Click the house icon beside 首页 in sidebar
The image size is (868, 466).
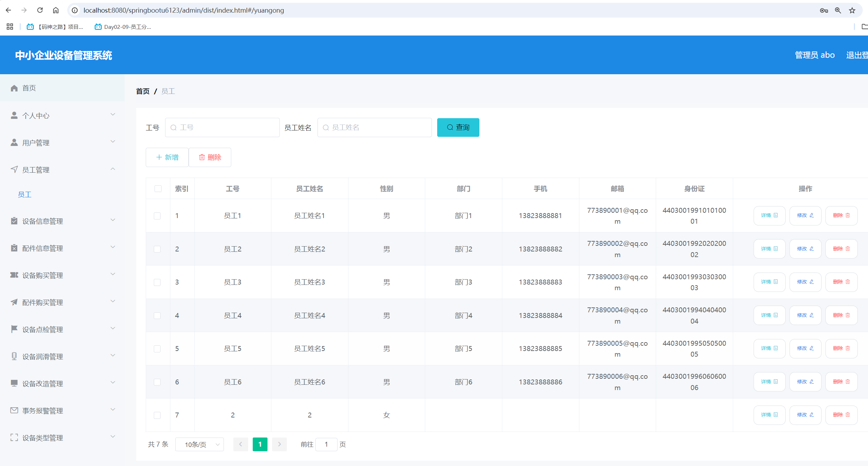coord(14,88)
